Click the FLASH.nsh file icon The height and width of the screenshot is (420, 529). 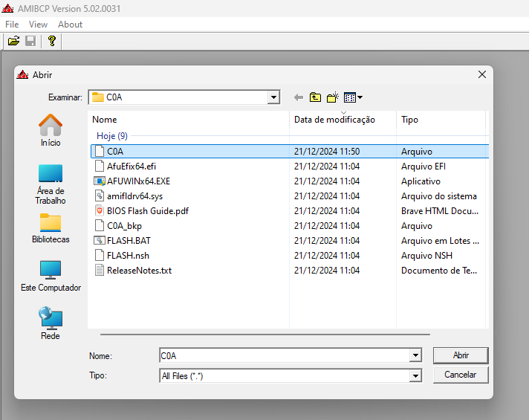coord(100,255)
